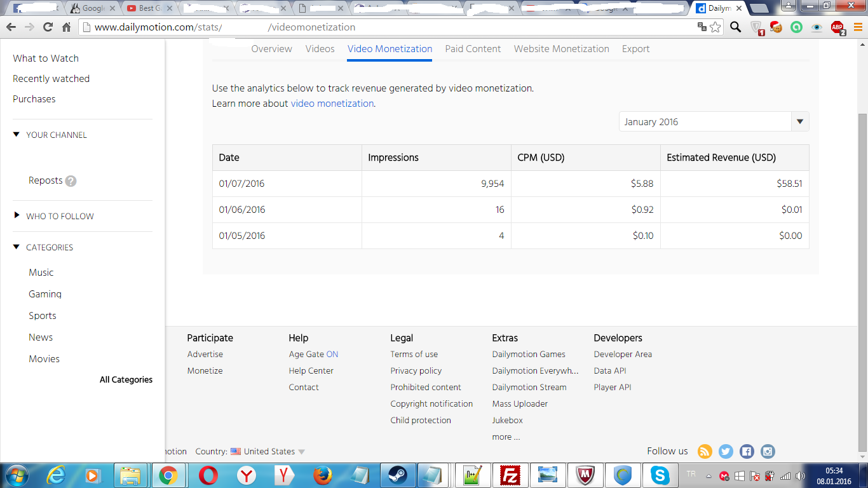Open the Adblock Plus ABP extension
Image resolution: width=868 pixels, height=488 pixels.
tap(838, 27)
